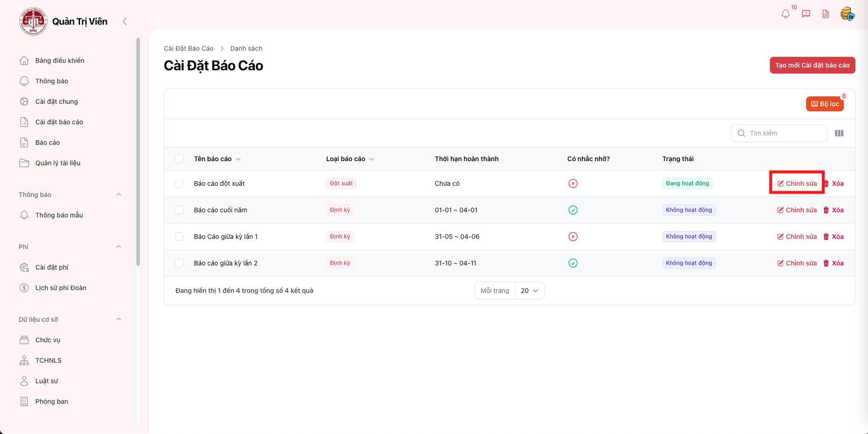This screenshot has width=868, height=434.
Task: Open the notification bell in header
Action: (786, 14)
